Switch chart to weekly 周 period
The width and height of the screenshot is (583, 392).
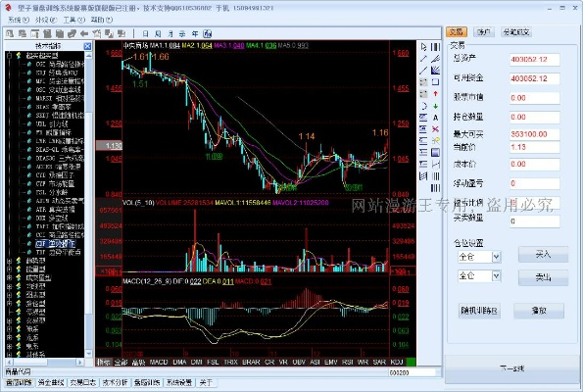(x=158, y=34)
